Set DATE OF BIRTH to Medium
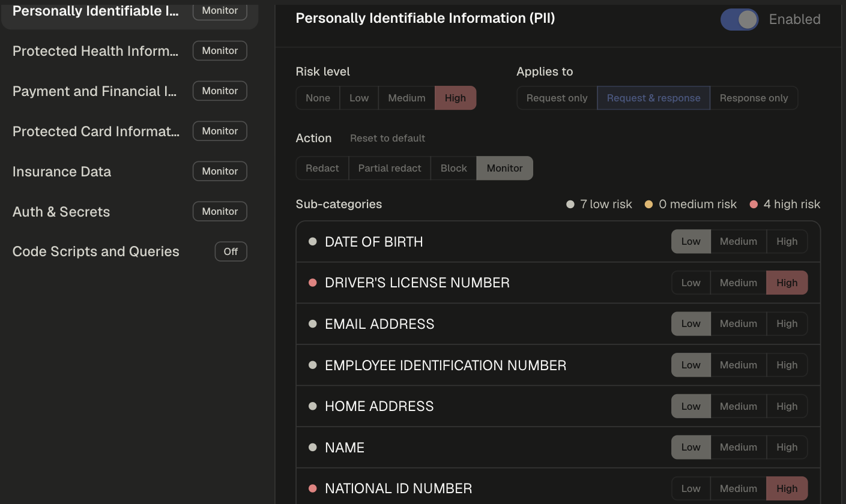This screenshot has height=504, width=846. pyautogui.click(x=739, y=241)
